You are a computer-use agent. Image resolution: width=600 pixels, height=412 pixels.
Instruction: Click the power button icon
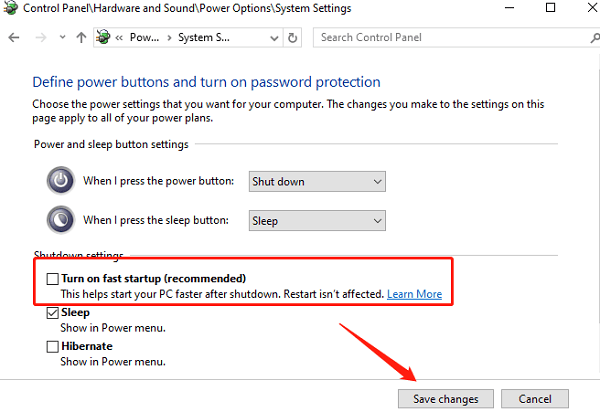point(60,180)
